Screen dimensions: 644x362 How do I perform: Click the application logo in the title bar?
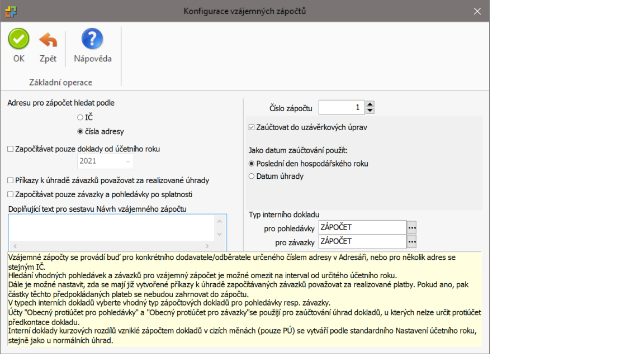tap(11, 12)
